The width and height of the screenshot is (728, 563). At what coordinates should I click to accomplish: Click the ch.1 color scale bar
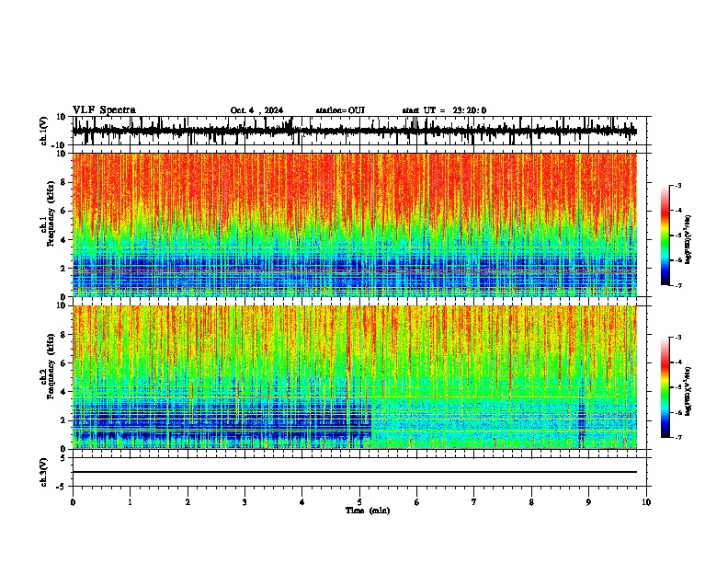(x=665, y=236)
